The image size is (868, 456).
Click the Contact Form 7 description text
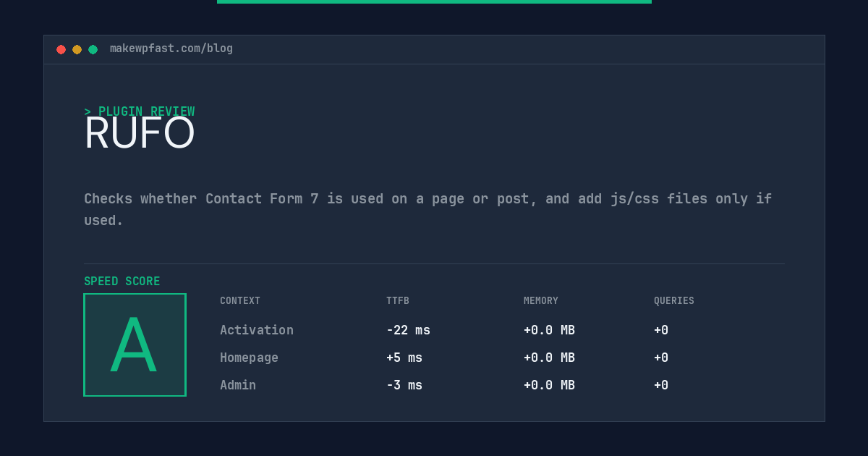[427, 209]
